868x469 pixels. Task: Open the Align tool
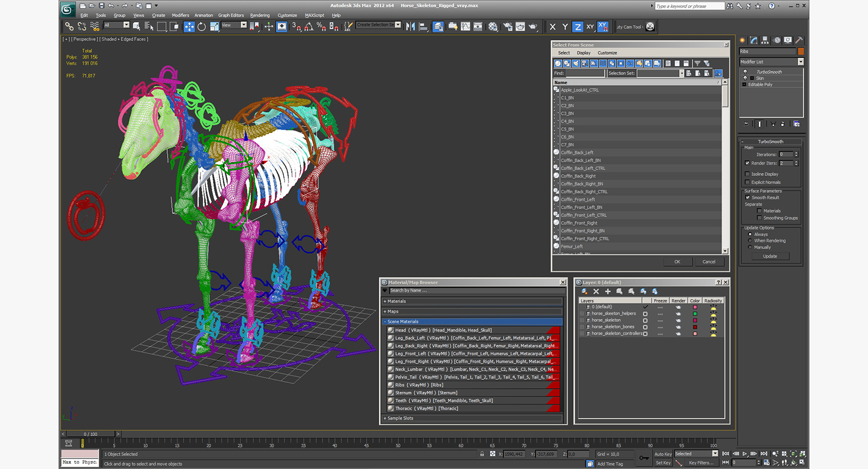pos(423,26)
